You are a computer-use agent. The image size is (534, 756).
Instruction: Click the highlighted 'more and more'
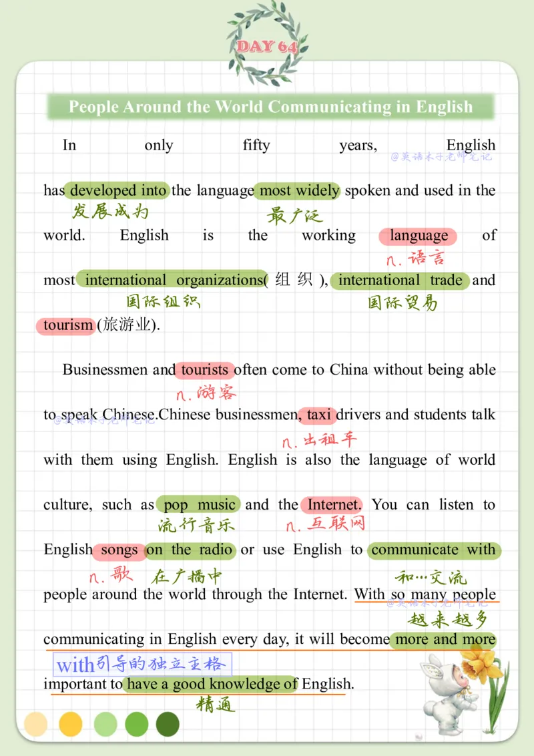(443, 640)
